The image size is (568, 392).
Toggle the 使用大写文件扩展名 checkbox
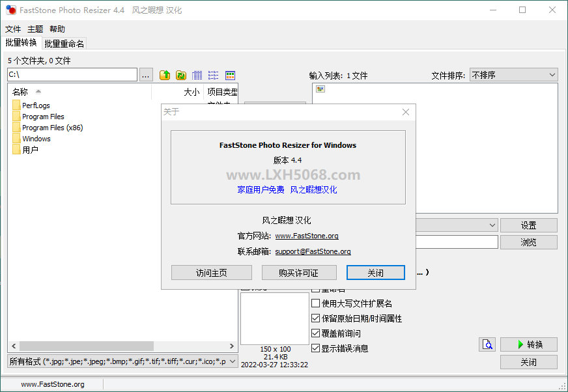click(315, 303)
